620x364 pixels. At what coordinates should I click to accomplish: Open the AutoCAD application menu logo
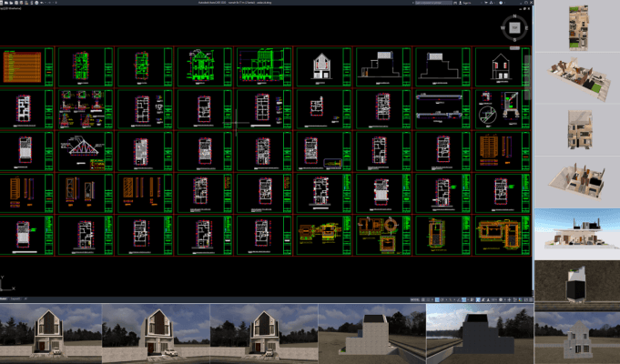(x=1, y=3)
